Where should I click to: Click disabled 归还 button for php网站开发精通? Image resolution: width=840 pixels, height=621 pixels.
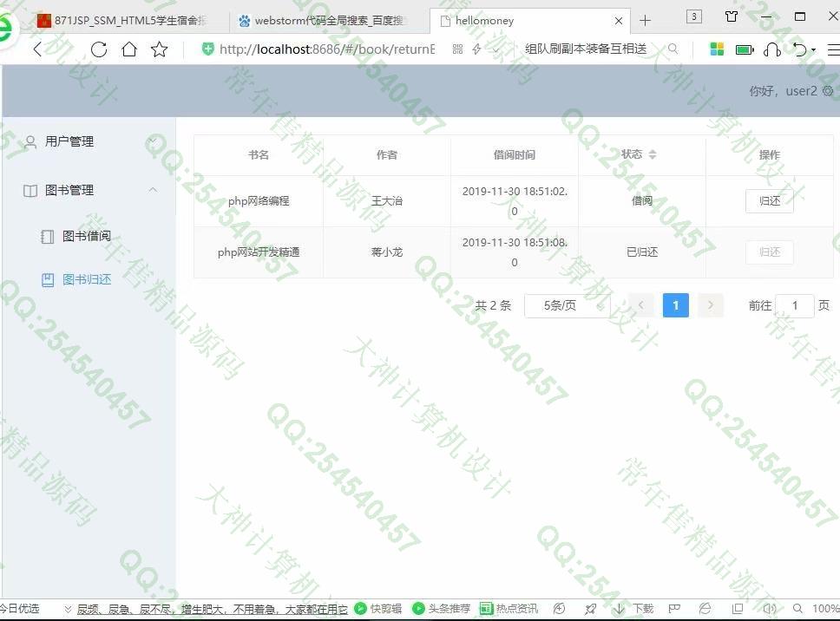tap(770, 252)
